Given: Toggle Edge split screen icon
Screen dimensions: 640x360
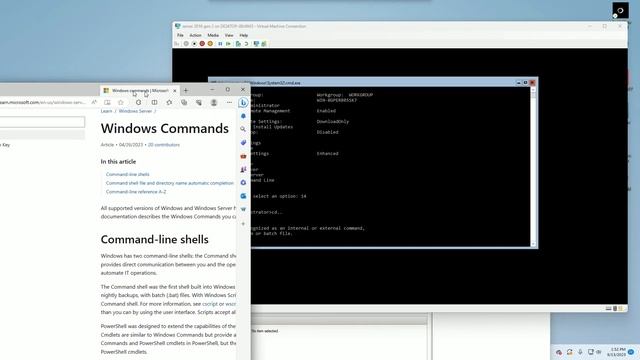Looking at the screenshot, I should coord(154,102).
